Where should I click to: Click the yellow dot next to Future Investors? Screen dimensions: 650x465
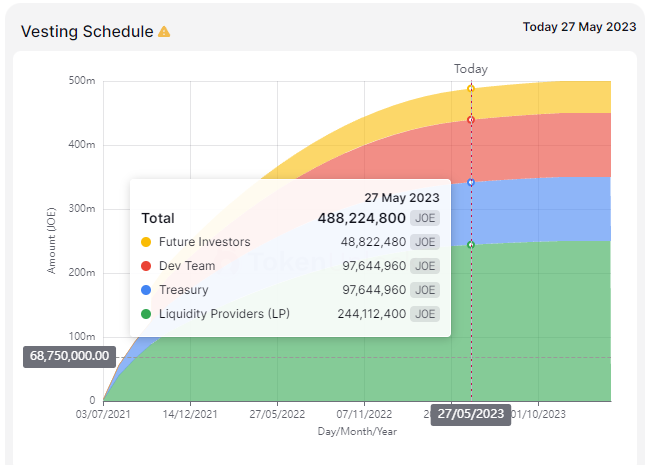click(146, 242)
